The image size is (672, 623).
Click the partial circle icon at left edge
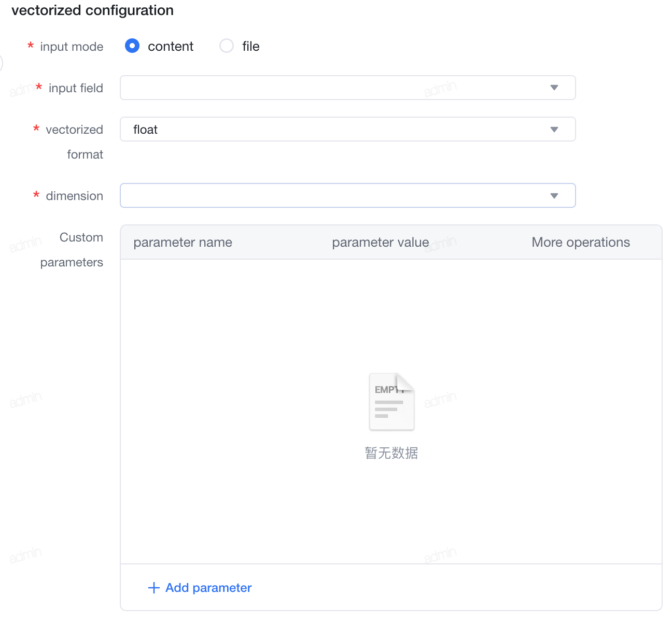tap(2, 63)
